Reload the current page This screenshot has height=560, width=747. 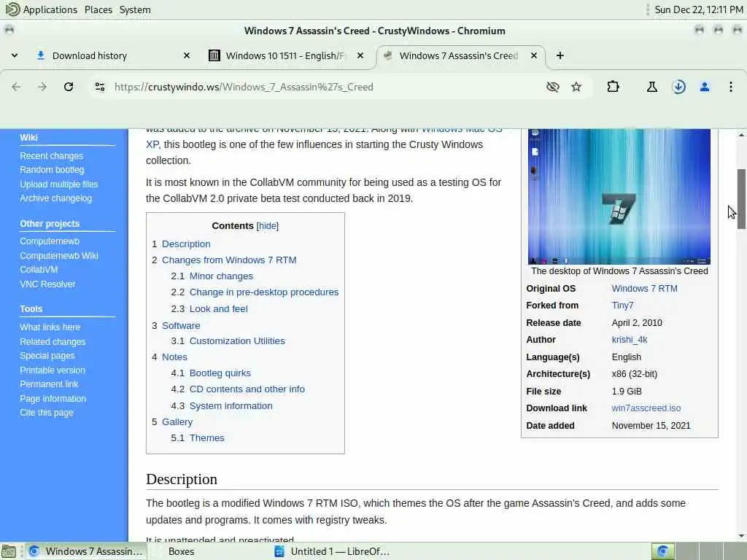[69, 87]
